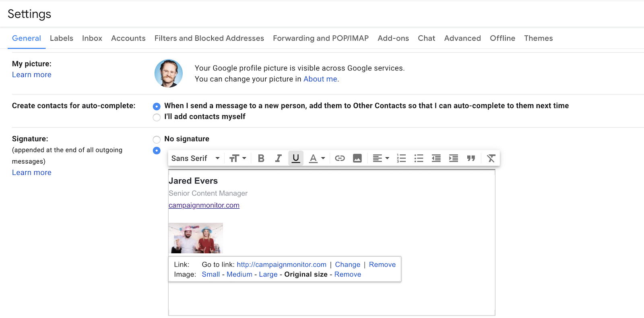Select the No signature option
Viewport: 644px width, 318px height.
coord(157,140)
